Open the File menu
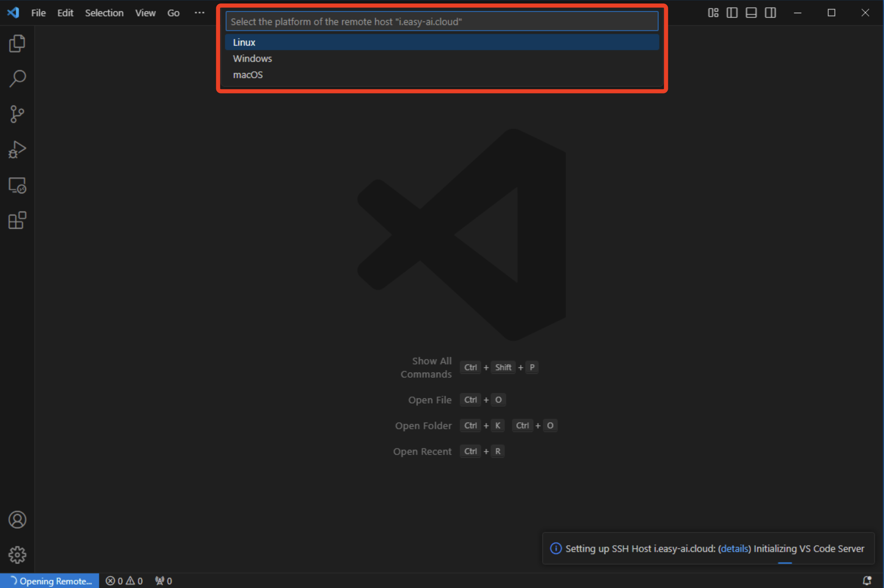The image size is (884, 588). [x=38, y=13]
